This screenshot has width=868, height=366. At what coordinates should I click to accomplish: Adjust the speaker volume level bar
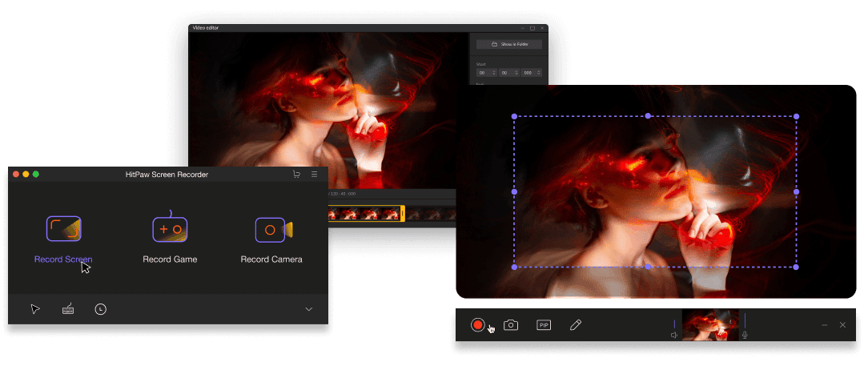[x=674, y=324]
